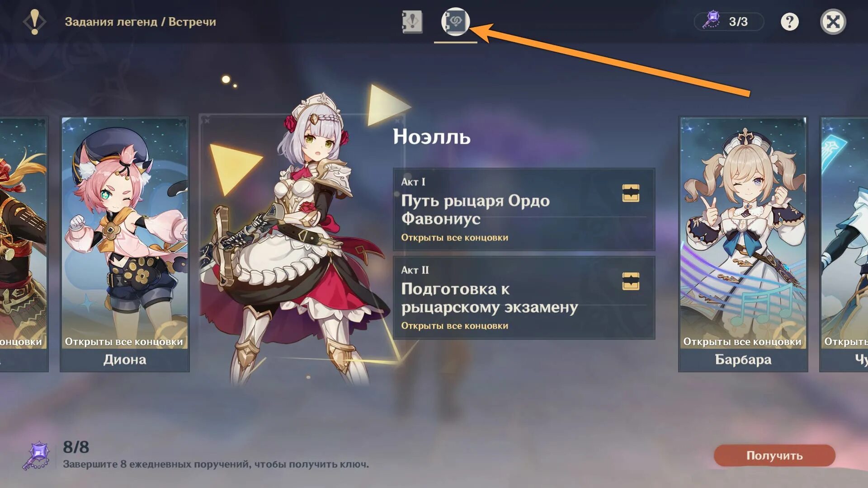Viewport: 868px width, 488px height.
Task: Select Act I Путь рыцаря Ордо Фавониус
Action: [524, 210]
